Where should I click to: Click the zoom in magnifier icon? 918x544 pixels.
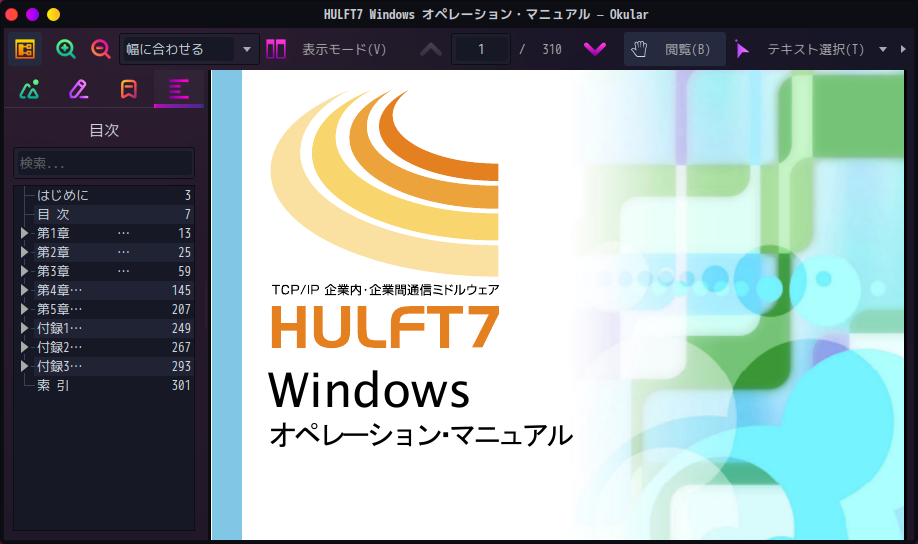[x=65, y=49]
